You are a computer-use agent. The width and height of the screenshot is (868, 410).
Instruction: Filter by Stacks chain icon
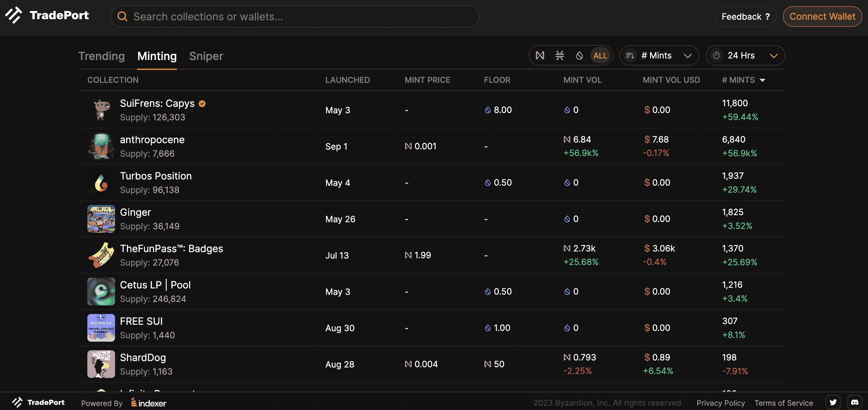point(560,55)
